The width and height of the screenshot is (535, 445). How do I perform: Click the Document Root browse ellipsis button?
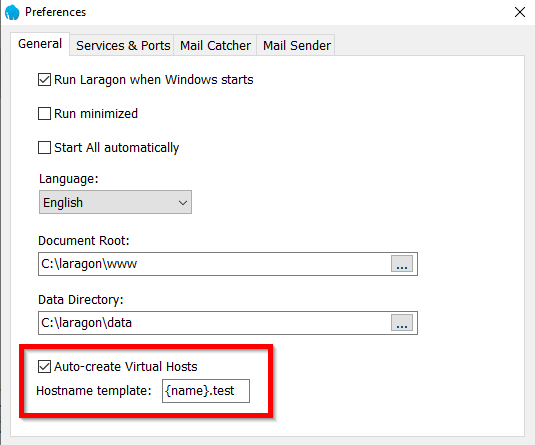tap(402, 264)
